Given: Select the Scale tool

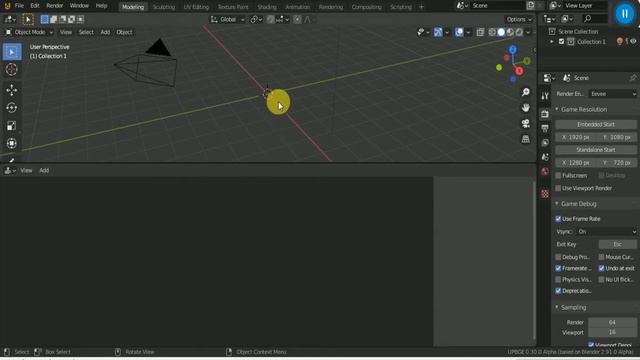Looking at the screenshot, I should click(x=12, y=126).
